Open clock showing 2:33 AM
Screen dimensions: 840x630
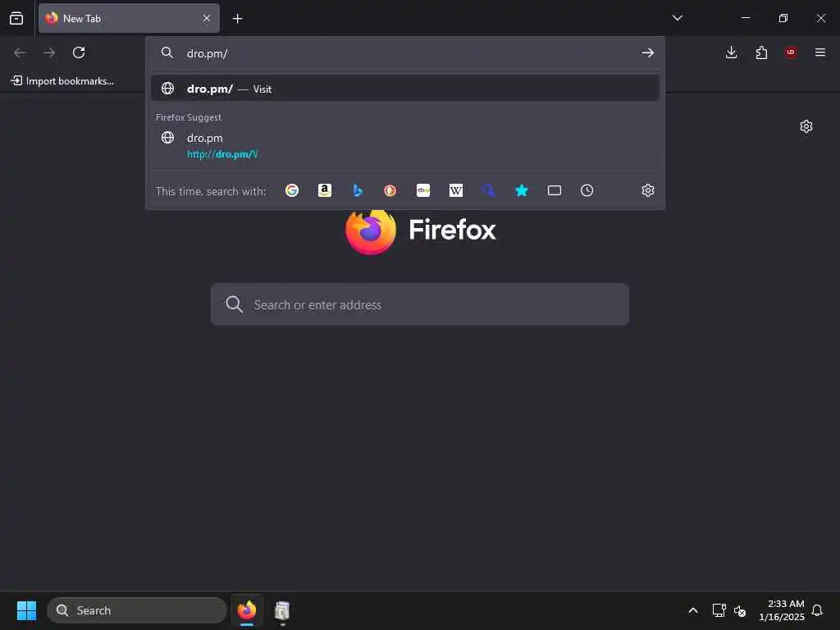[782, 610]
